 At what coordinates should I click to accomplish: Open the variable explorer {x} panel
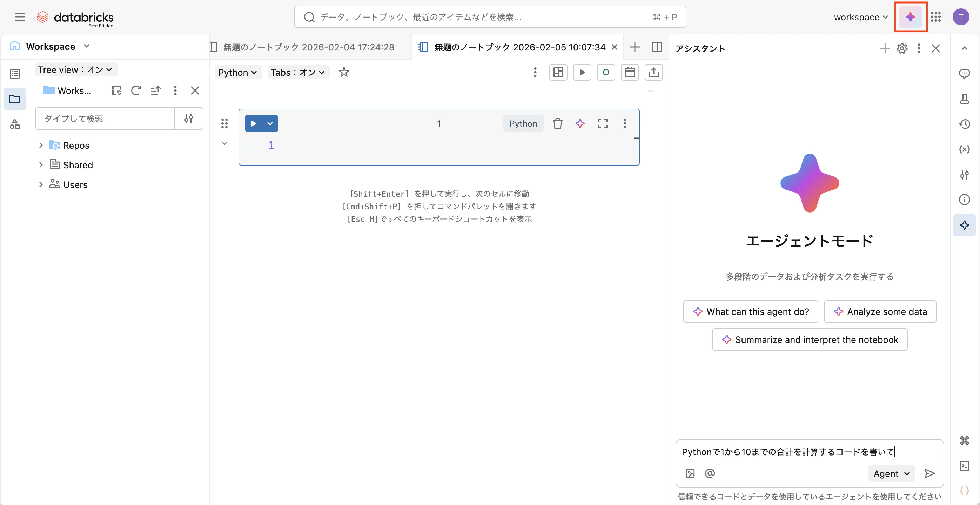[x=965, y=149]
